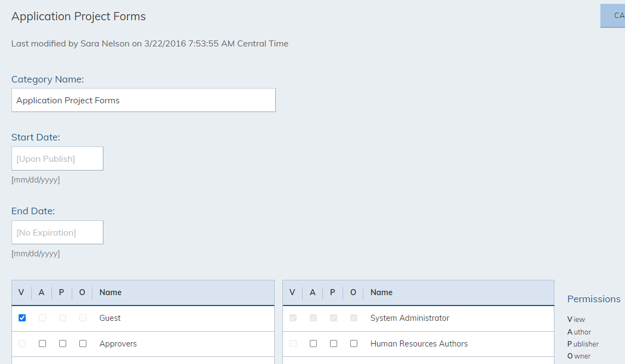Click the View legend entry

click(x=576, y=319)
